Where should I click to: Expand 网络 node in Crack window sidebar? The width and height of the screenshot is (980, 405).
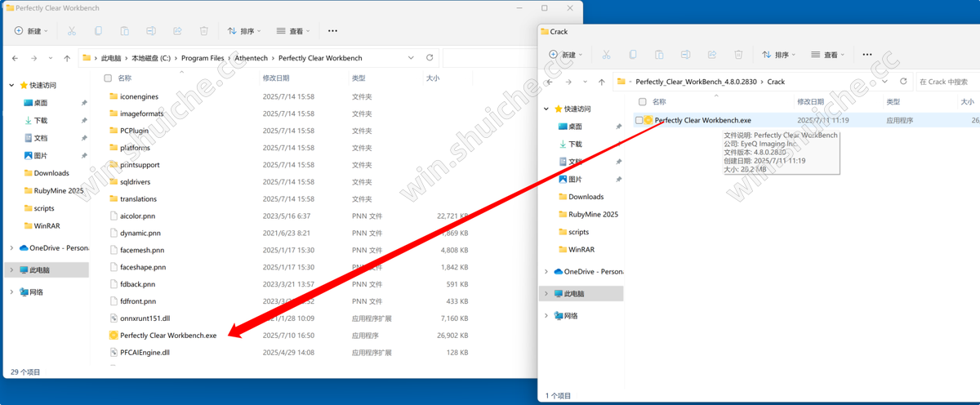546,315
